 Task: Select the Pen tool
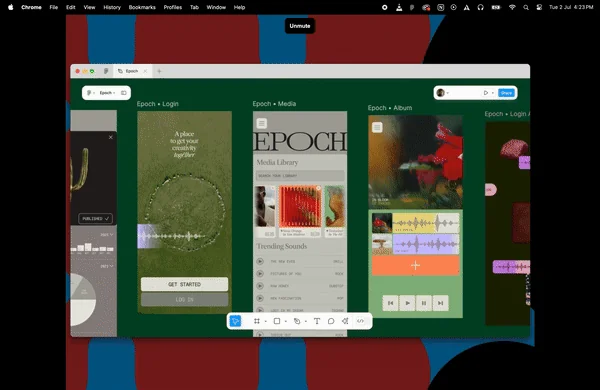pyautogui.click(x=297, y=321)
